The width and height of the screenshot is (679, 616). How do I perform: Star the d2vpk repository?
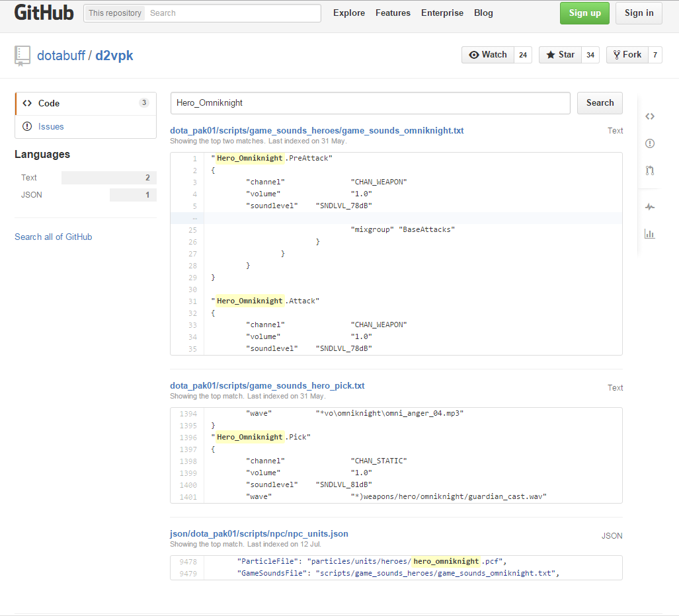tap(560, 55)
